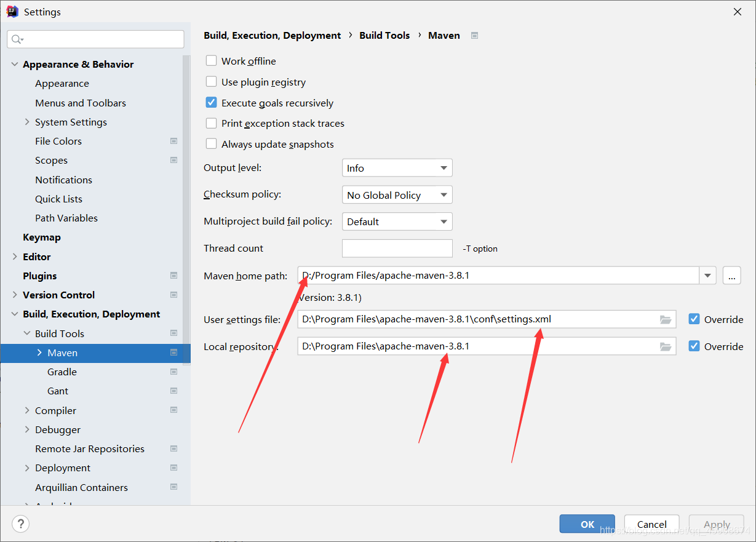Enable the Use plugin registry checkbox
Viewport: 756px width, 542px height.
(x=211, y=82)
